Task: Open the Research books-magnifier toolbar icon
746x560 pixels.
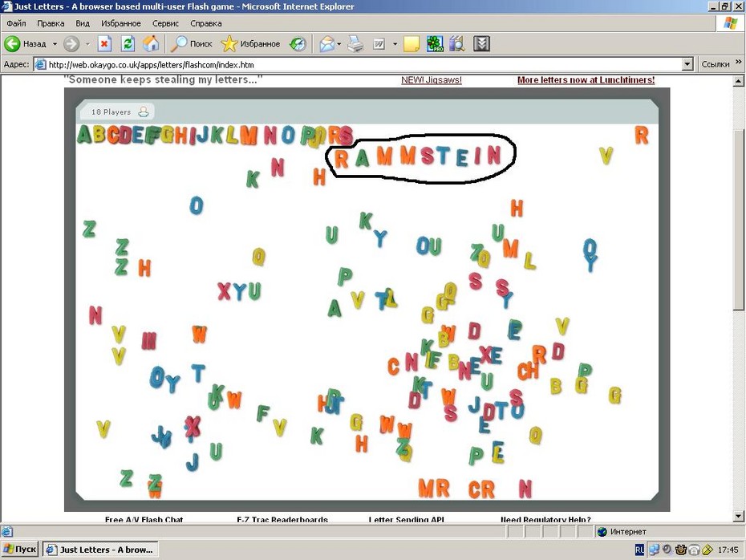Action: pyautogui.click(x=457, y=44)
